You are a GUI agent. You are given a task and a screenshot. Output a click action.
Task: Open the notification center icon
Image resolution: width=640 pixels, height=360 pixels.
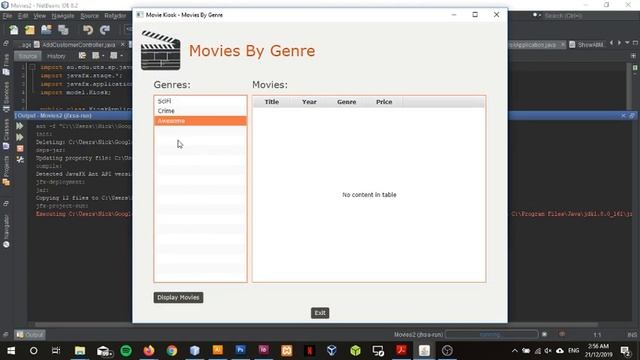625,351
